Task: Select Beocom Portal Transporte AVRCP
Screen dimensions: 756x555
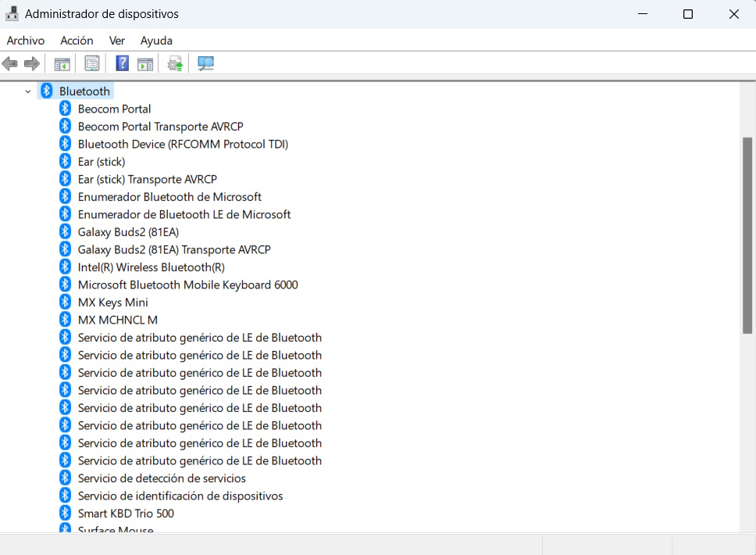Action: tap(161, 127)
